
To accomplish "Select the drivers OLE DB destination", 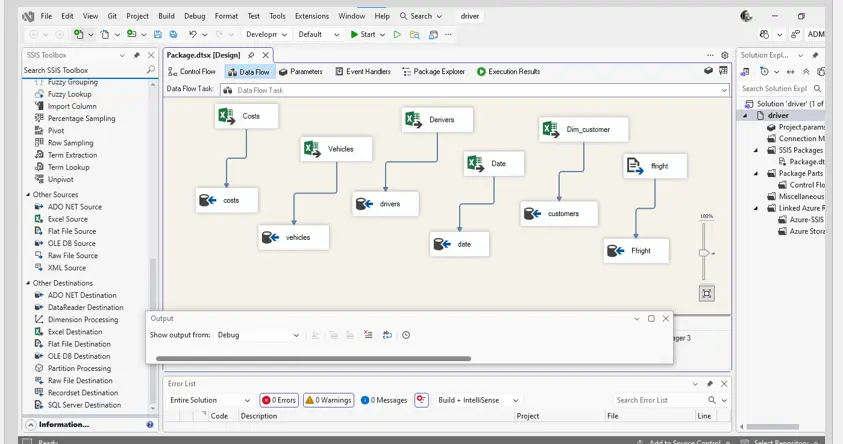I will (x=385, y=204).
